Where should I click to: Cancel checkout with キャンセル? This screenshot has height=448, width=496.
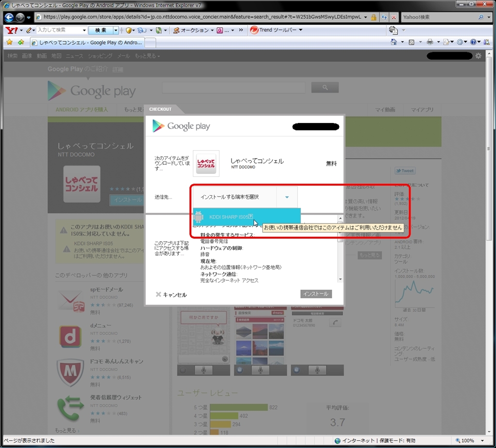[x=171, y=294]
